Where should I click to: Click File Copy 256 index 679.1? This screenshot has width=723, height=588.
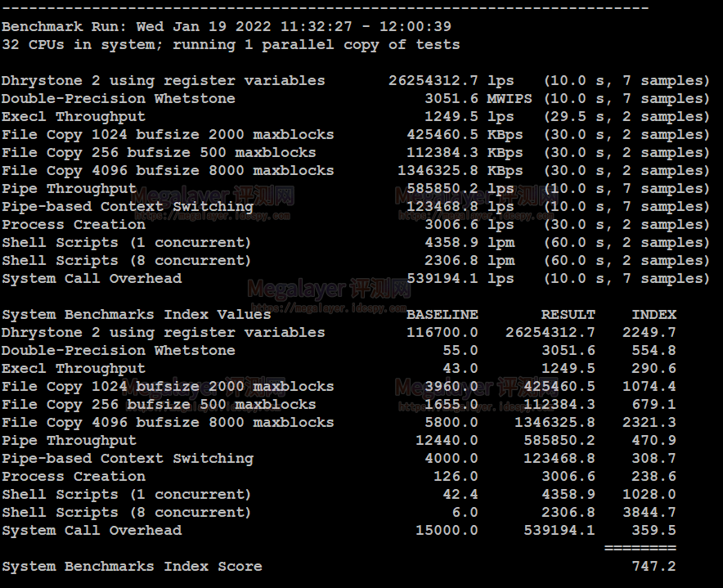point(653,405)
